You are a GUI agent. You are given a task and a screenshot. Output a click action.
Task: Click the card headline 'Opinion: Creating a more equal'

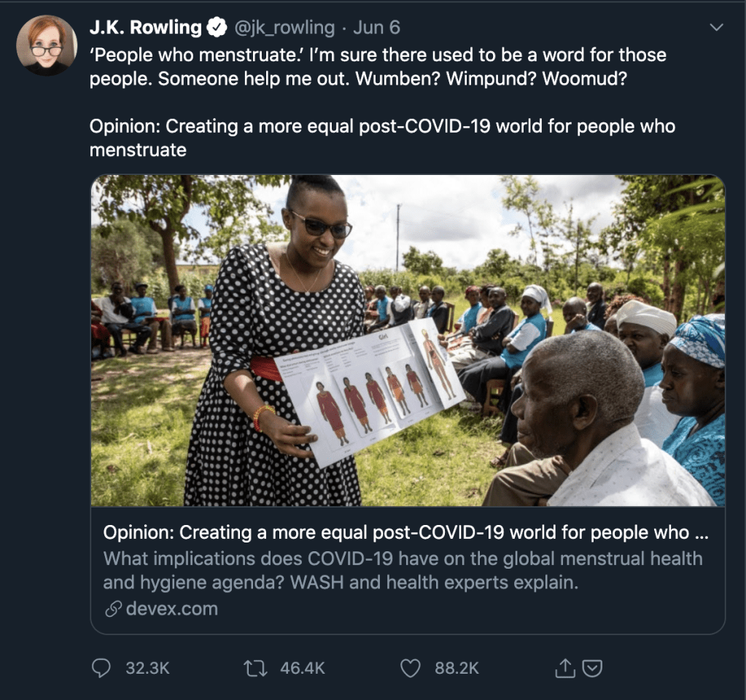[x=406, y=532]
